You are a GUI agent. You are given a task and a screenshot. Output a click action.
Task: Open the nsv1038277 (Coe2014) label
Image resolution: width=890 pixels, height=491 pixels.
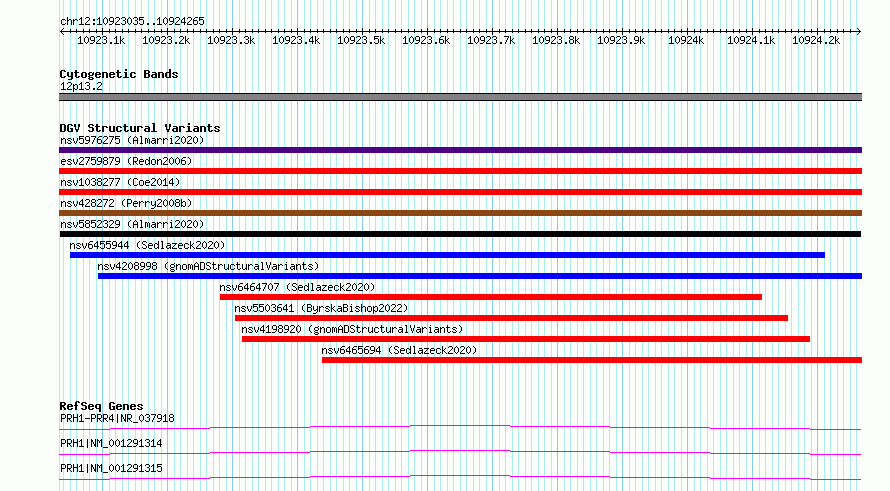[120, 182]
